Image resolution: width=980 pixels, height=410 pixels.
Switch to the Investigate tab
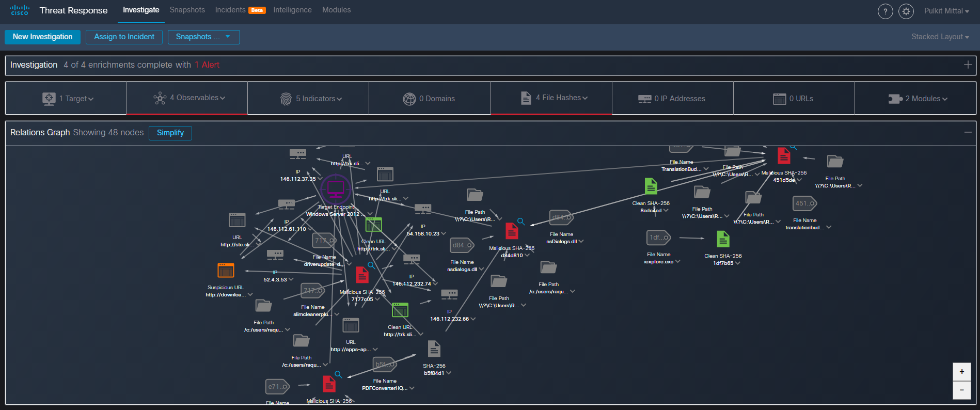[141, 10]
